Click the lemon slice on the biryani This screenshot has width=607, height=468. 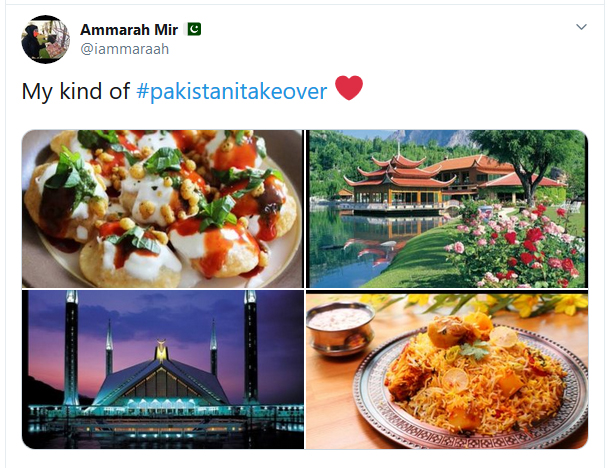click(503, 337)
